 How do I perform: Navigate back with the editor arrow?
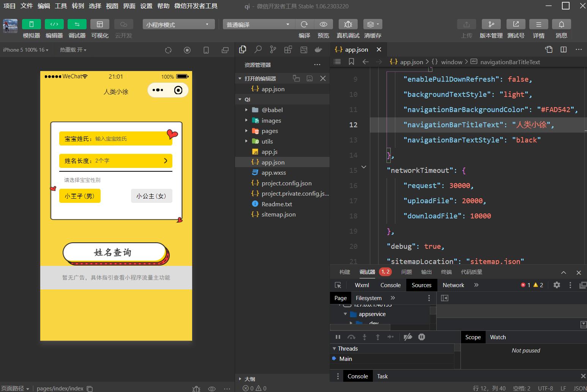coord(365,62)
